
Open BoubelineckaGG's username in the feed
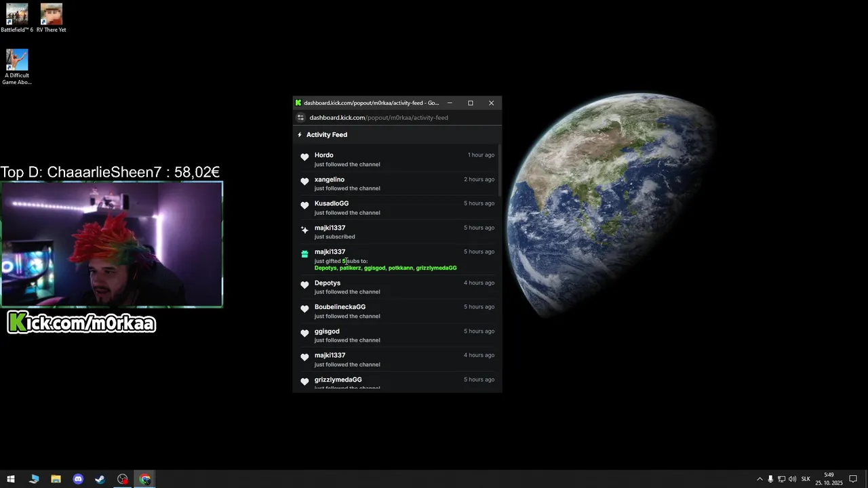(x=340, y=307)
